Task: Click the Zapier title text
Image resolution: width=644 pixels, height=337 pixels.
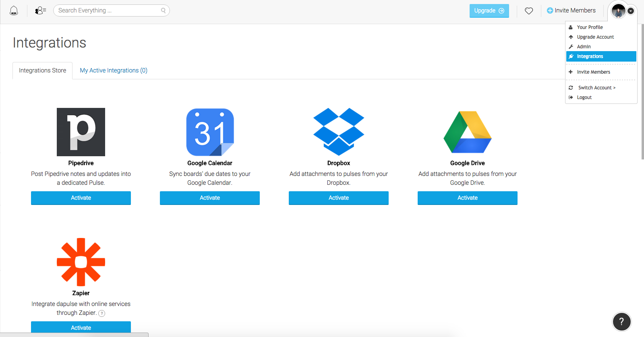Action: coord(81,293)
